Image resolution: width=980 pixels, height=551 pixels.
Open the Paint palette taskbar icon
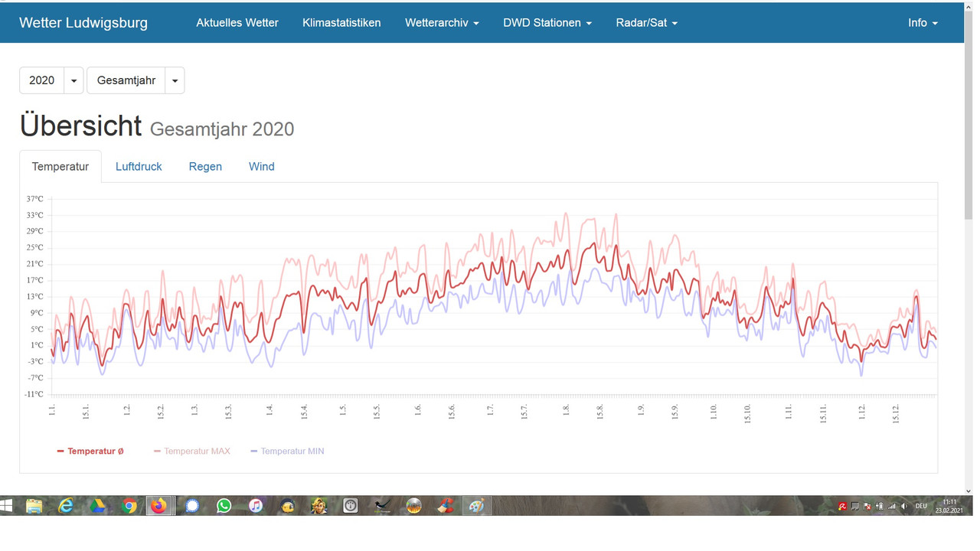(476, 506)
